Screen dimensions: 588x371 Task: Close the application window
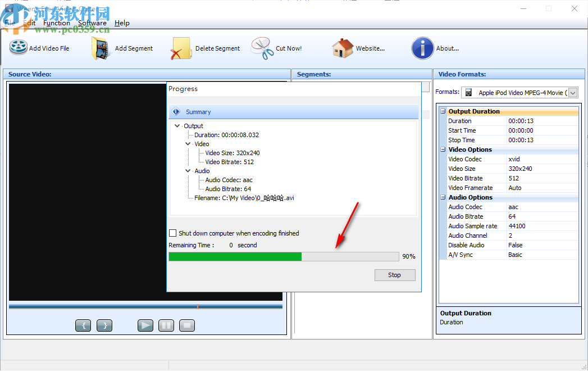574,8
